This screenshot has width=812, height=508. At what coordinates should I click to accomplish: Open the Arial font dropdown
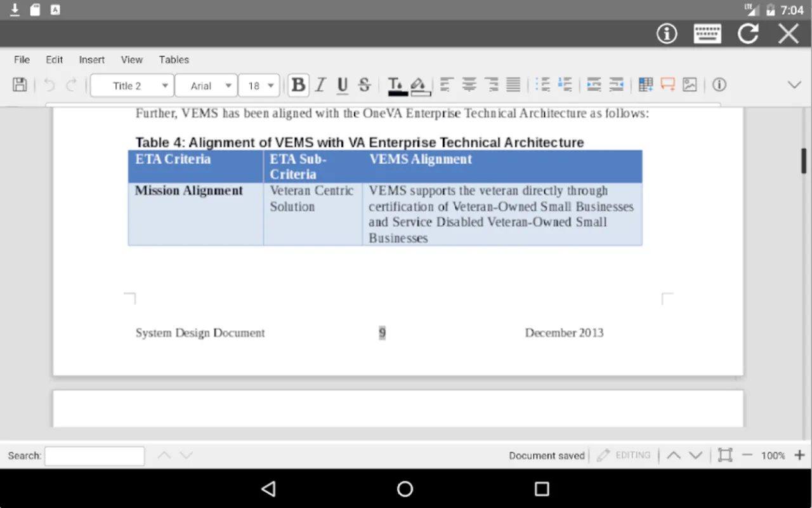pyautogui.click(x=206, y=86)
